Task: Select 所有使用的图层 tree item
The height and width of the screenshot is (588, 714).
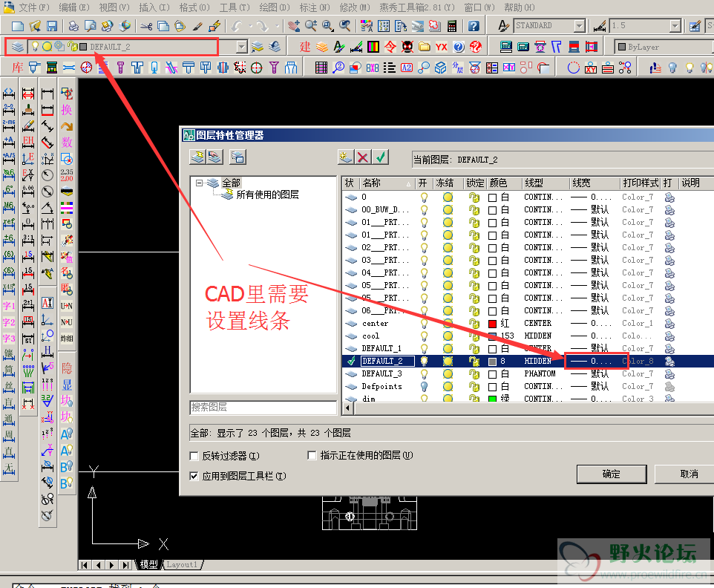Action: 267,195
